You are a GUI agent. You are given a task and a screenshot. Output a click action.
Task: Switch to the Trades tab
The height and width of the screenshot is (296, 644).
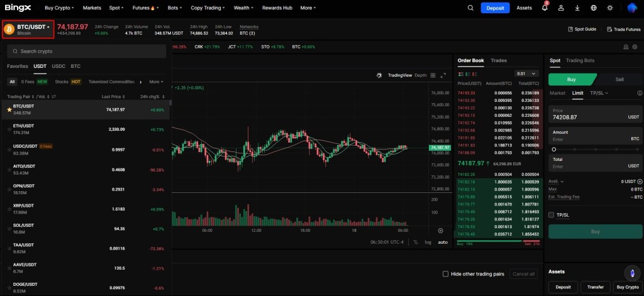point(499,60)
